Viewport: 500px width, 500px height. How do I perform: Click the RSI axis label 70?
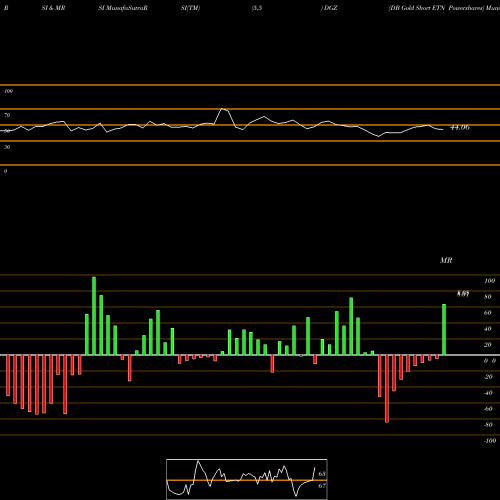[x=7, y=115]
